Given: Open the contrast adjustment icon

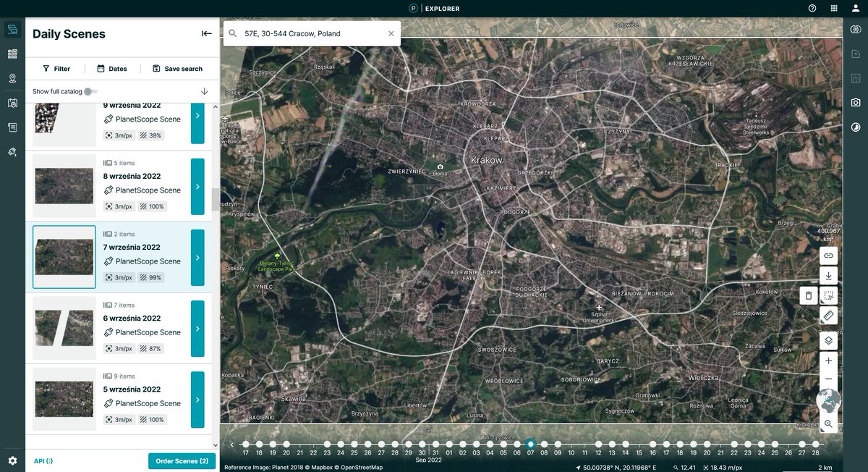Looking at the screenshot, I should coord(856,127).
